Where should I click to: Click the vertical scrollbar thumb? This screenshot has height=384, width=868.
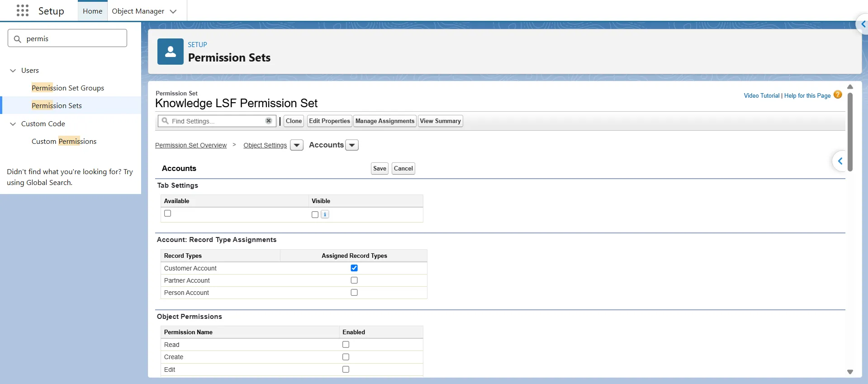850,132
